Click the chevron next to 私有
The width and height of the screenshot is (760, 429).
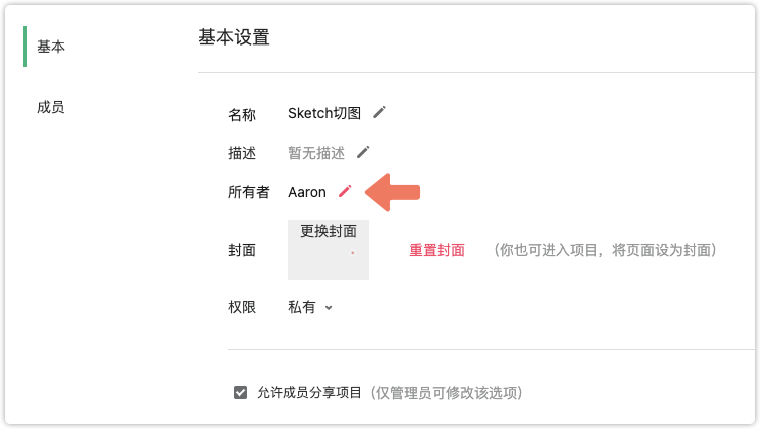pos(329,308)
